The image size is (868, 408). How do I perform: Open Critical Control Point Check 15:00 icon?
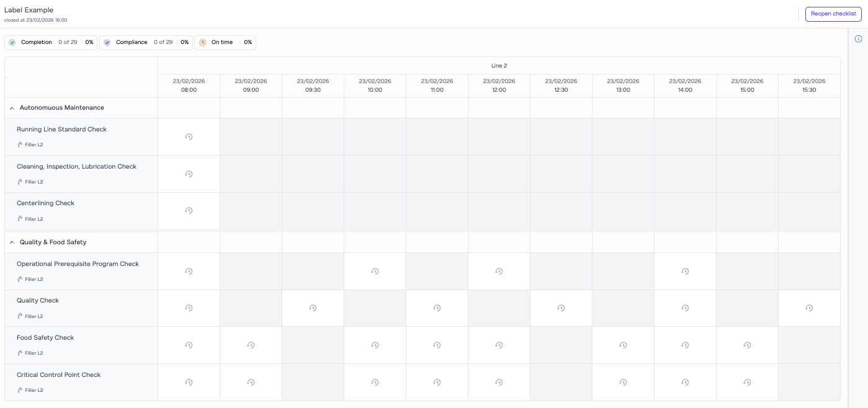point(747,383)
